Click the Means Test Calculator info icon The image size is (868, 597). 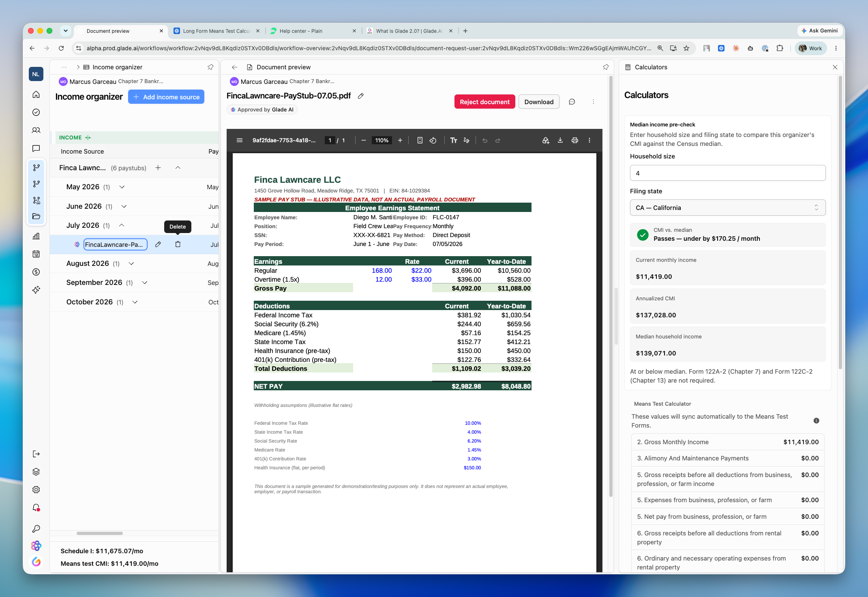pyautogui.click(x=816, y=421)
